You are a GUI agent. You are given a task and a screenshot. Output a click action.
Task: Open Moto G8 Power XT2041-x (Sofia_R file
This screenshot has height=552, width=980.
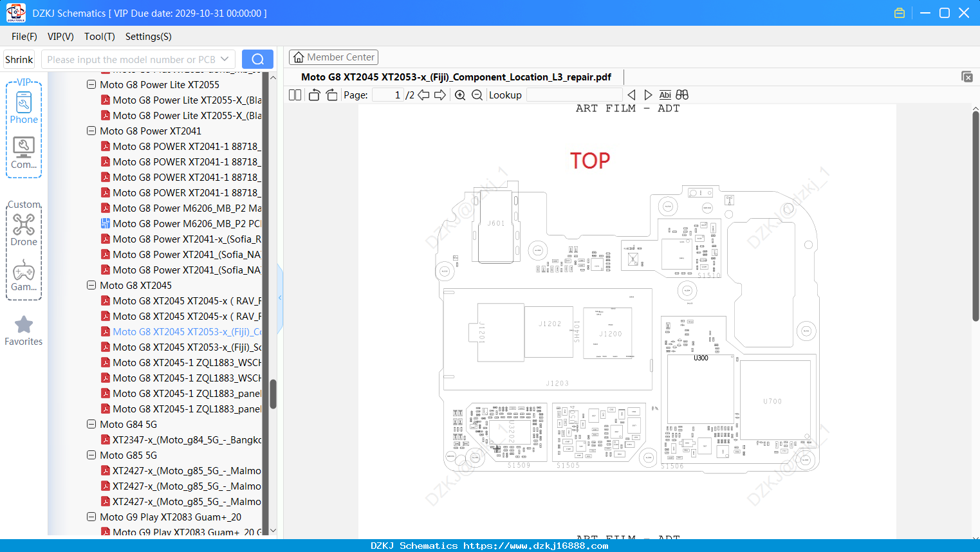[x=181, y=239]
